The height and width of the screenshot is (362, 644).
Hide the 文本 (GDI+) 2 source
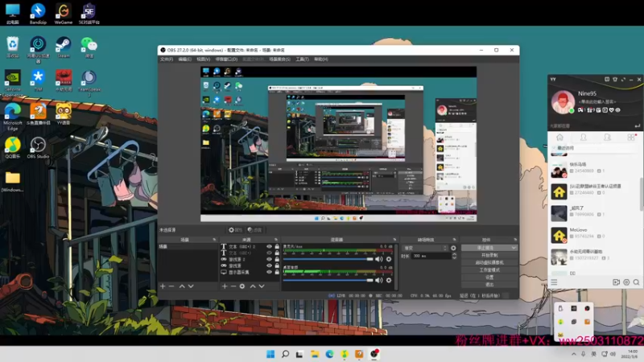coord(269,247)
